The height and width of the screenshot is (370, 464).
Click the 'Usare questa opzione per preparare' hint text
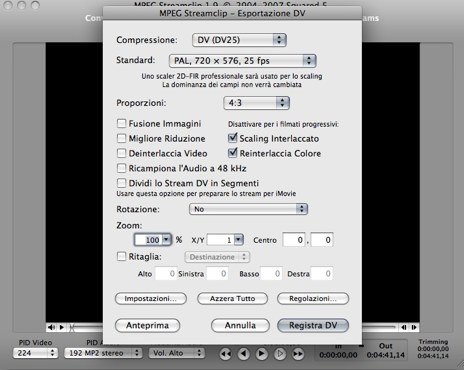click(206, 194)
